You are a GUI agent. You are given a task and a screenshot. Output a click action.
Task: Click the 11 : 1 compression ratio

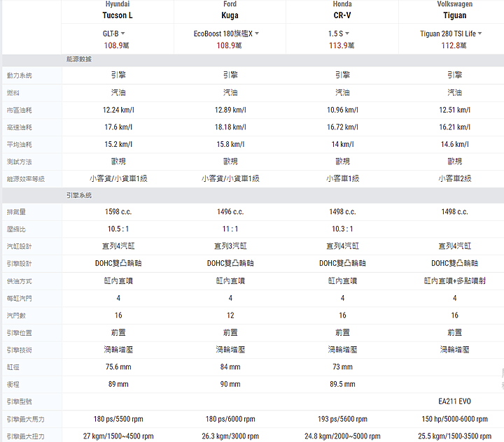click(x=230, y=229)
